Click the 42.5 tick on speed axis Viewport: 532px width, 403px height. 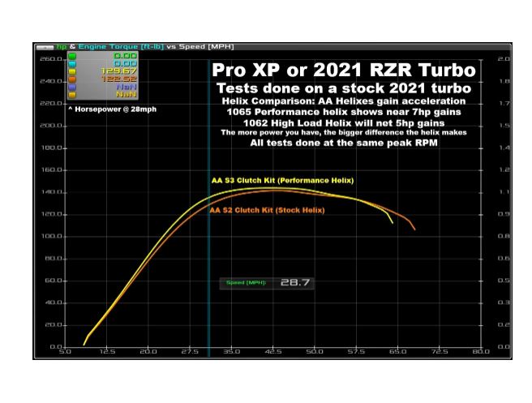pyautogui.click(x=272, y=353)
